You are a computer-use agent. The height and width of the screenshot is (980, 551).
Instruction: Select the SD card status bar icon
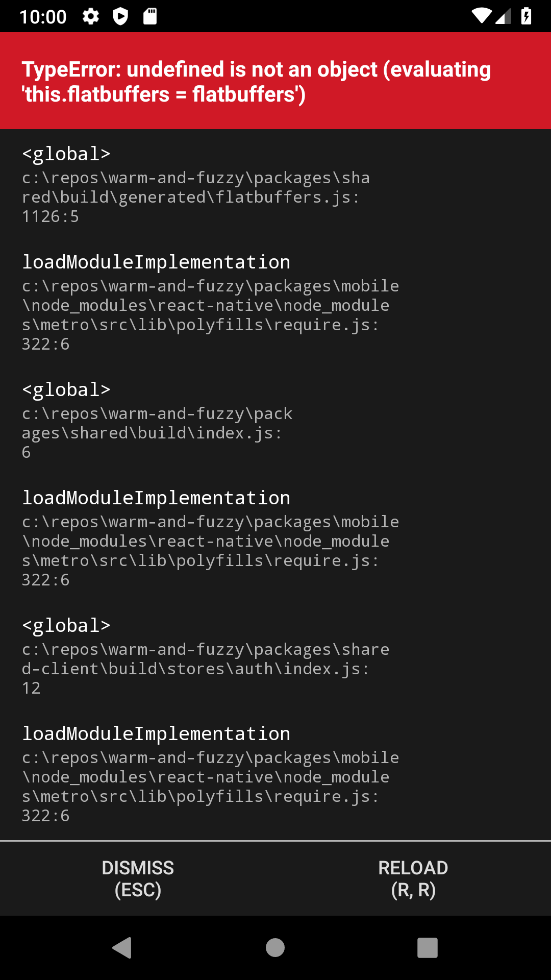coord(151,17)
